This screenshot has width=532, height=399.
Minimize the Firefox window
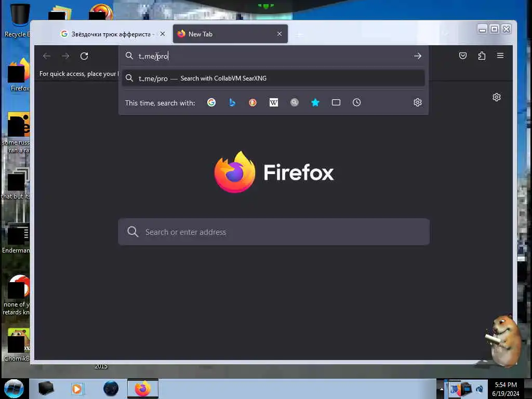click(482, 30)
